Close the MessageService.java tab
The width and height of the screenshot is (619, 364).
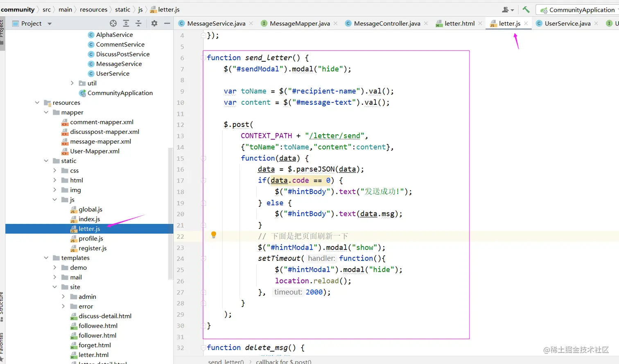251,23
